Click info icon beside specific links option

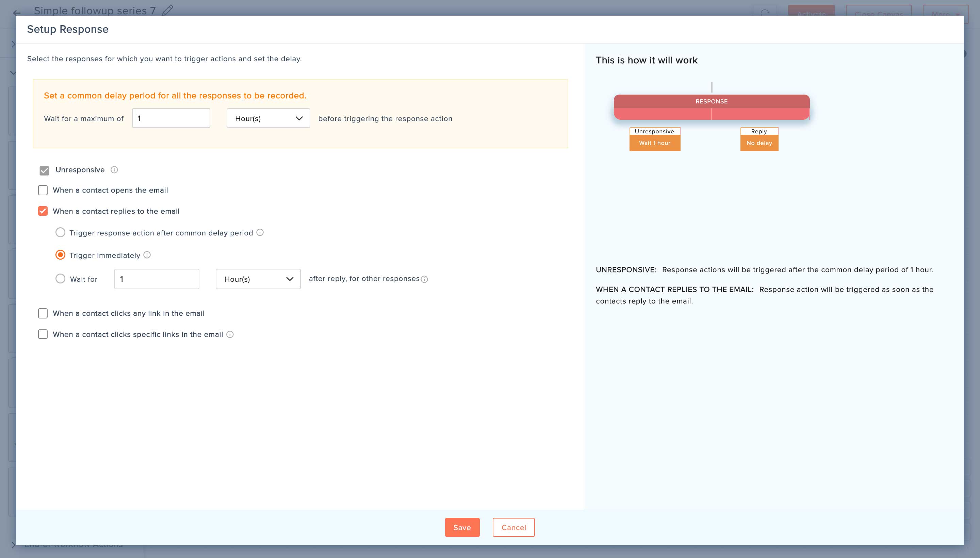[230, 334]
